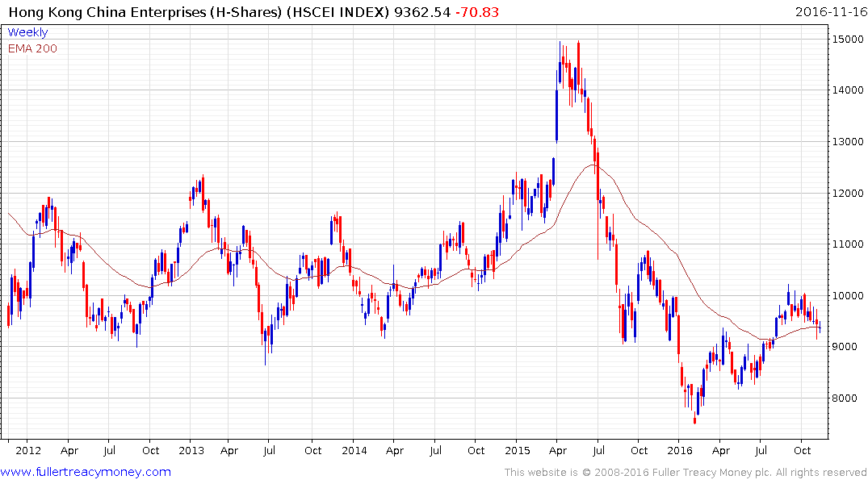Viewport: 868px width, 484px height.
Task: Click the Fuller Treacy Money copyright notice
Action: [686, 473]
